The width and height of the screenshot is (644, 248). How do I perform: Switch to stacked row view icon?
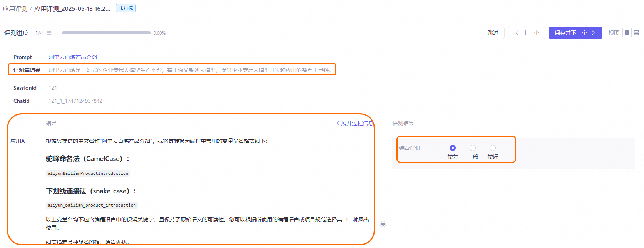pos(636,33)
